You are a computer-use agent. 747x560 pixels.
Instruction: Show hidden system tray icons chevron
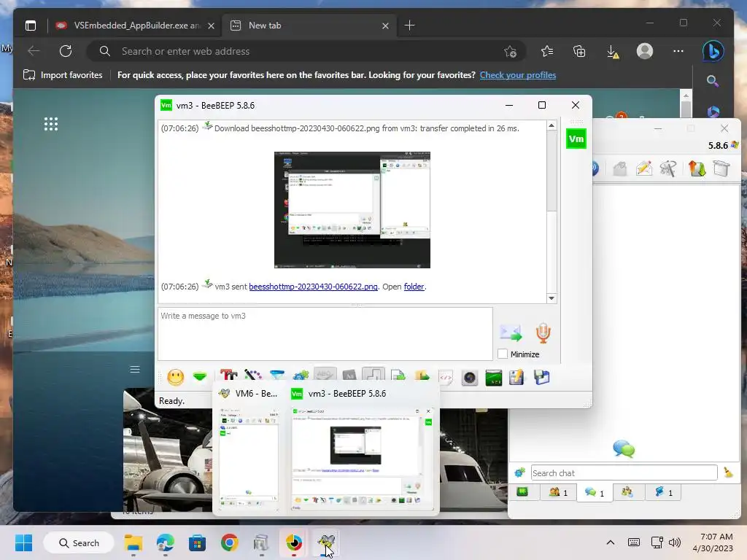pos(611,542)
